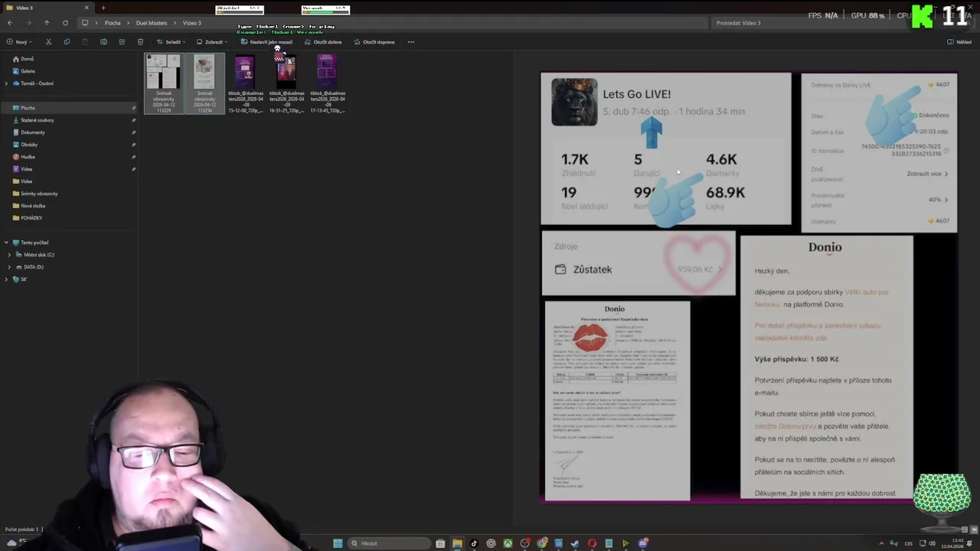The width and height of the screenshot is (980, 551).
Task: Open Steam from the taskbar
Action: coord(575,543)
